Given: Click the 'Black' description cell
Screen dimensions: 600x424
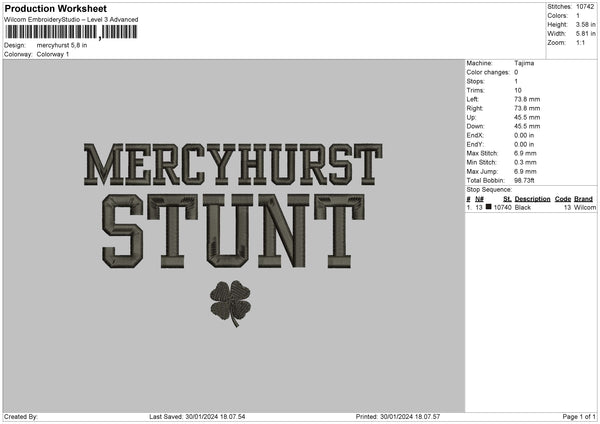Looking at the screenshot, I should (523, 207).
